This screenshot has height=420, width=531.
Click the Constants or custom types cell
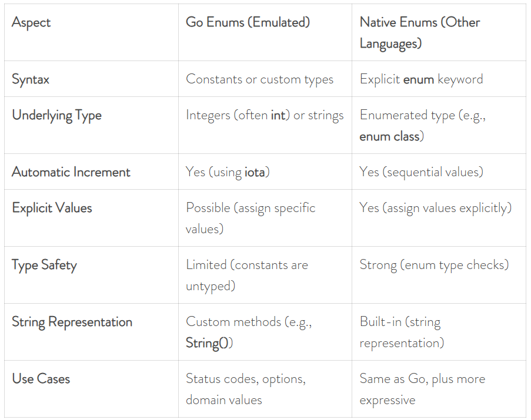265,79
